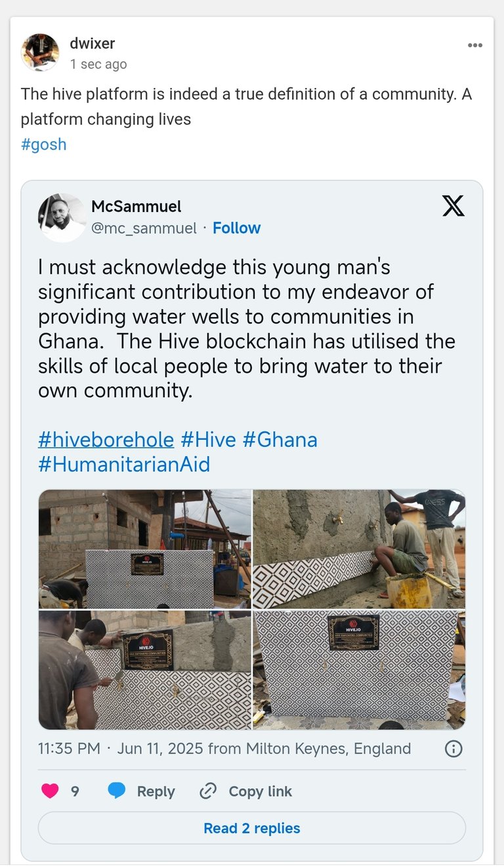This screenshot has width=504, height=867.
Task: Open the tweet info circle icon
Action: (453, 749)
